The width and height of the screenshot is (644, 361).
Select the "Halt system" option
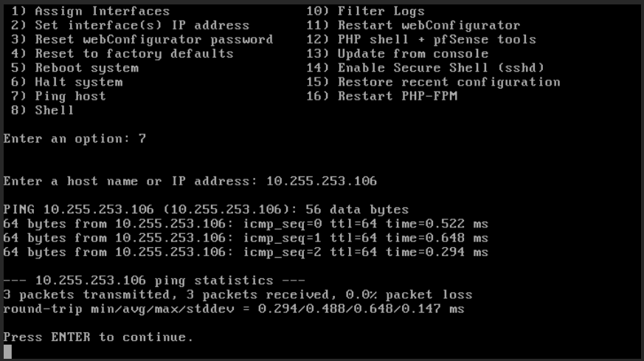coord(78,82)
